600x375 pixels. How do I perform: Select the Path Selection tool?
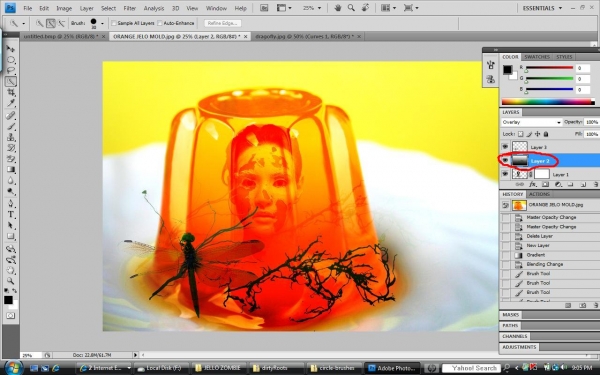click(10, 225)
